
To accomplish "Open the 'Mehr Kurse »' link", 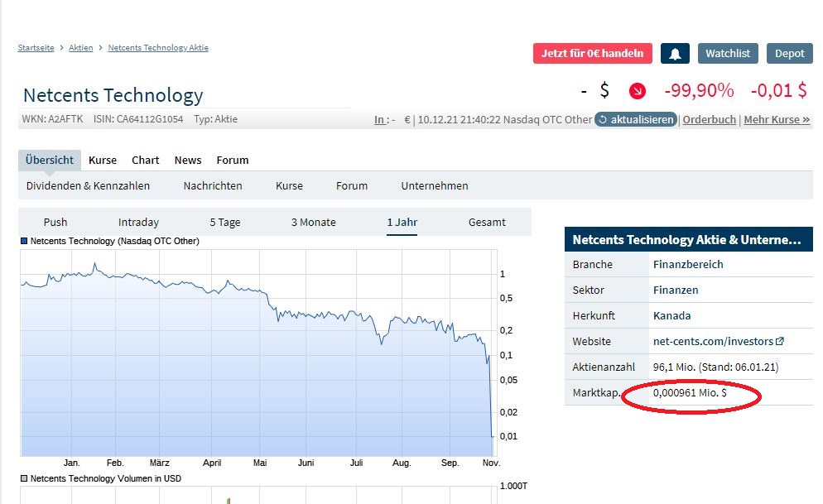I will (777, 120).
